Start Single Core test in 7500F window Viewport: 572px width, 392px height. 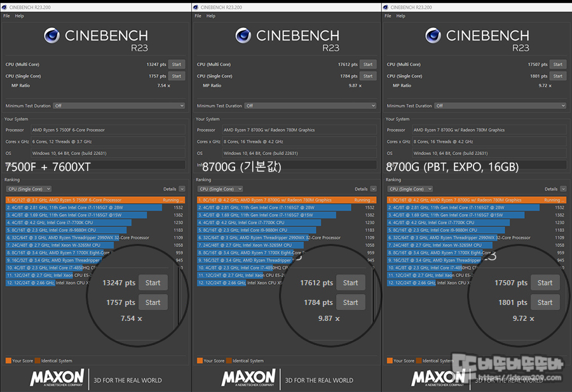point(177,76)
